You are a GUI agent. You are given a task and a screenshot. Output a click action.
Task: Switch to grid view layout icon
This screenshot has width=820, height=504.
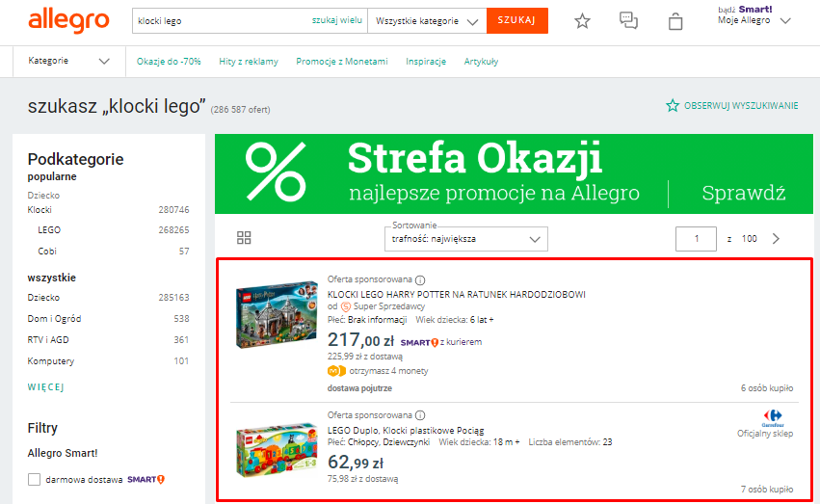pyautogui.click(x=244, y=238)
